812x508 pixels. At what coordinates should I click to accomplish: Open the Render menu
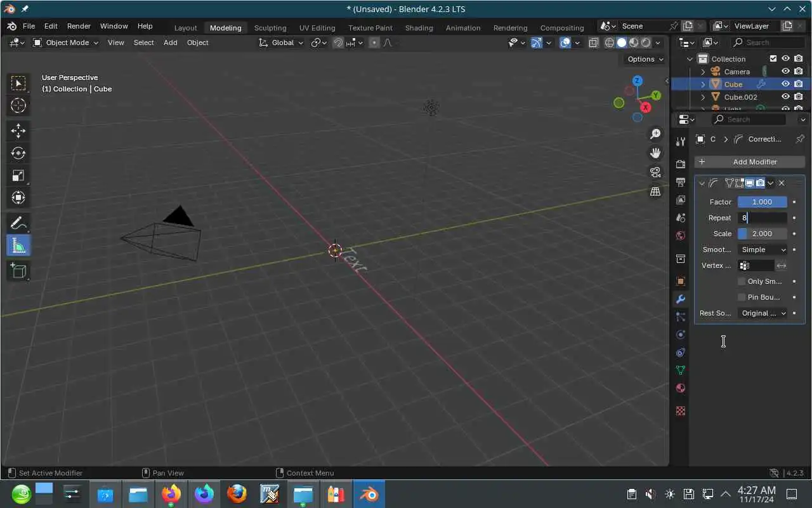[x=79, y=26]
